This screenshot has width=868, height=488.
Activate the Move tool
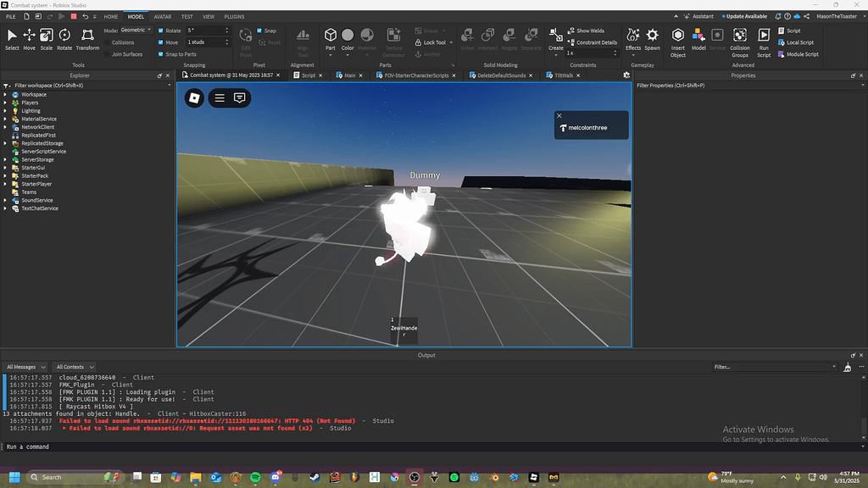pos(30,39)
